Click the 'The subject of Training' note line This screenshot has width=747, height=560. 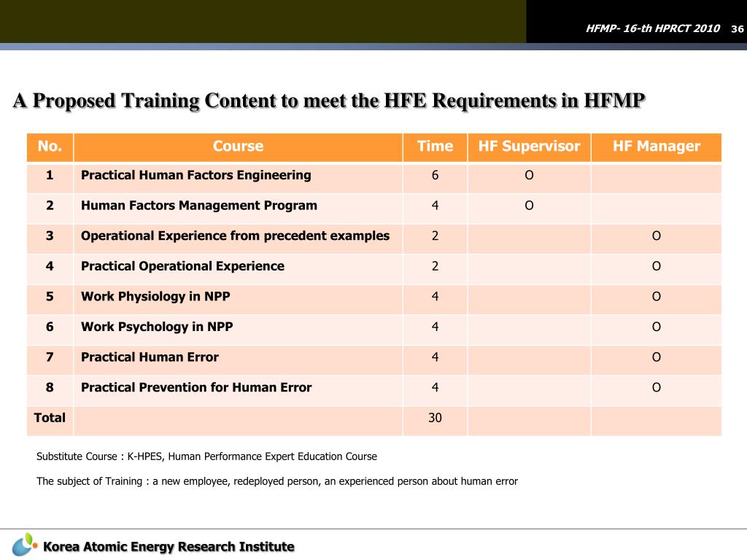click(277, 481)
